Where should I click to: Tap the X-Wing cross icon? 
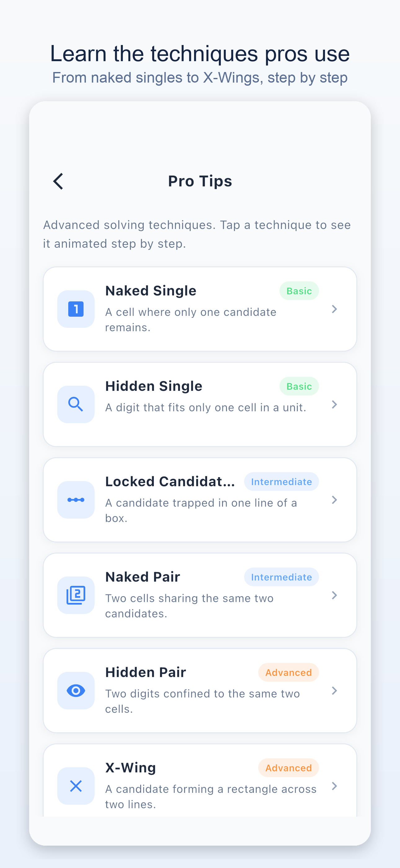tap(76, 786)
